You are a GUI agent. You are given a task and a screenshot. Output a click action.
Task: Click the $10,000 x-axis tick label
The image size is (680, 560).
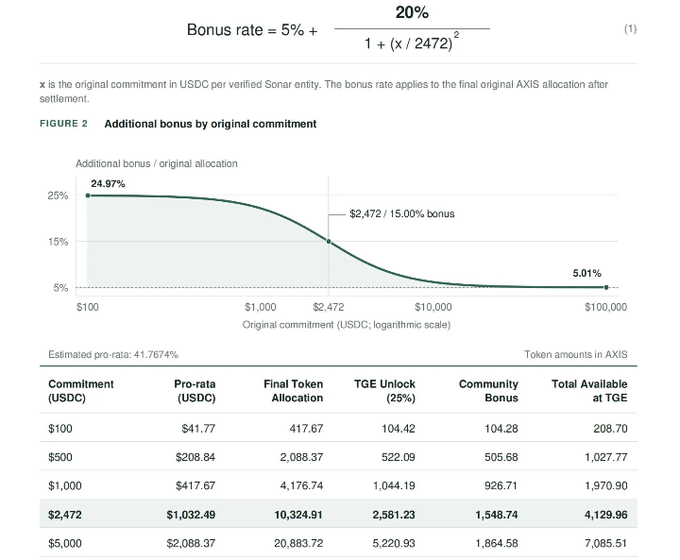point(433,307)
